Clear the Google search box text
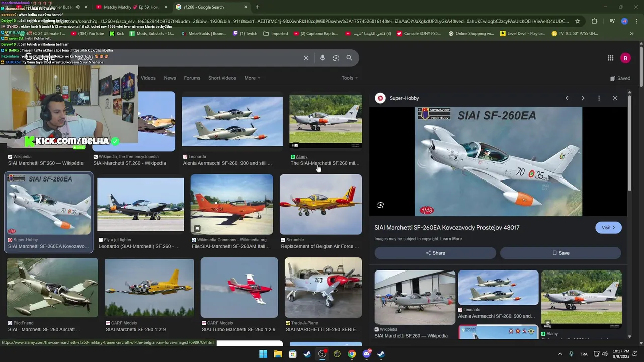 [x=306, y=58]
